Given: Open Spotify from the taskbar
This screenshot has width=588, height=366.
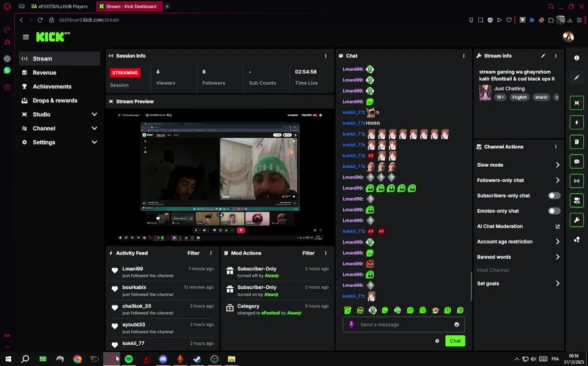Looking at the screenshot, I should pos(129,359).
